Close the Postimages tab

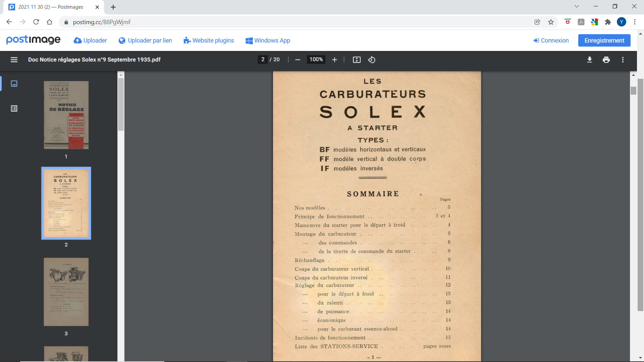click(x=97, y=7)
